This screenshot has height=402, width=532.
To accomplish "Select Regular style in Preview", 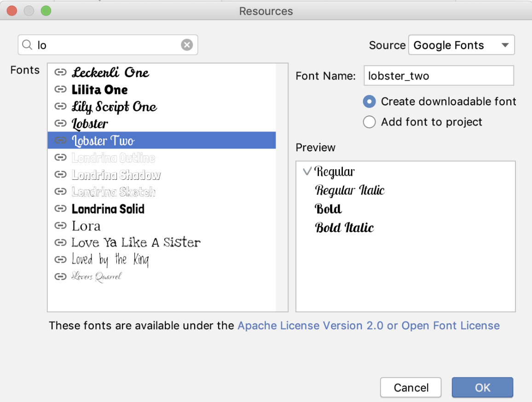I will click(x=335, y=172).
